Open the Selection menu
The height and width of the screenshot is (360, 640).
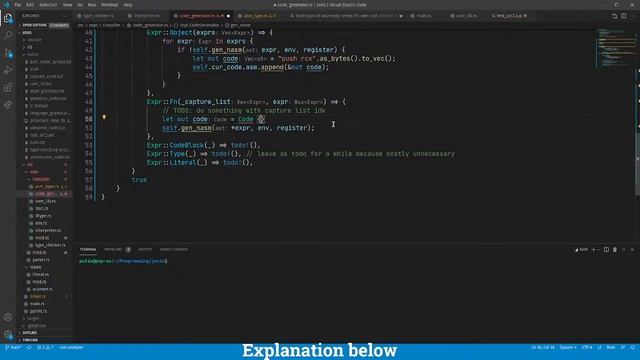click(x=48, y=5)
